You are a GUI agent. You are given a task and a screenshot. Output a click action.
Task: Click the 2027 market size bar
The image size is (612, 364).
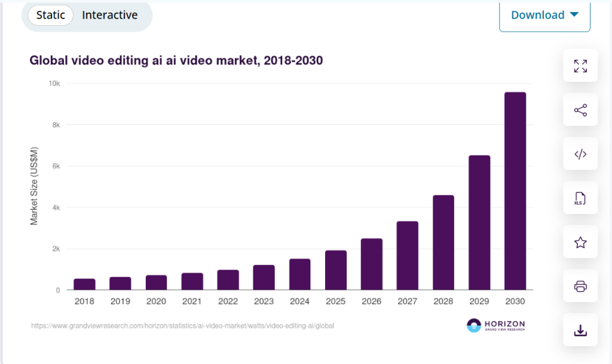tap(407, 256)
